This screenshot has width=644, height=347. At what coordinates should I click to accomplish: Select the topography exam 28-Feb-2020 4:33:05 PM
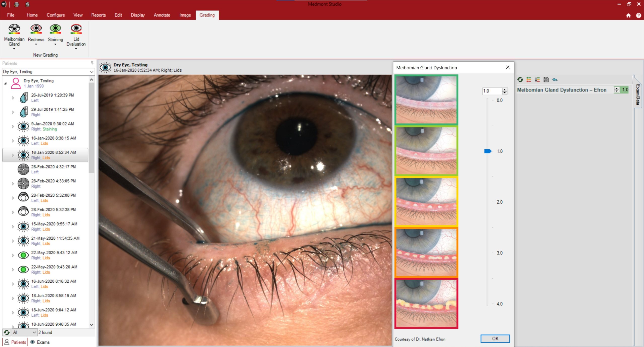(52, 184)
